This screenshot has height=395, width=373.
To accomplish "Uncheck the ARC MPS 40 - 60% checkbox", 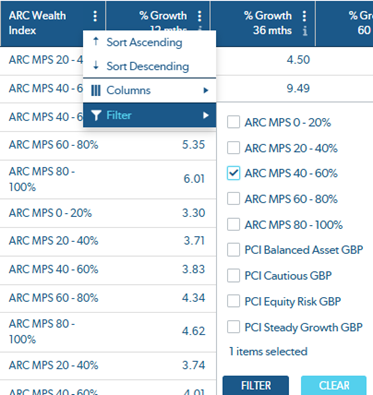I will [233, 173].
